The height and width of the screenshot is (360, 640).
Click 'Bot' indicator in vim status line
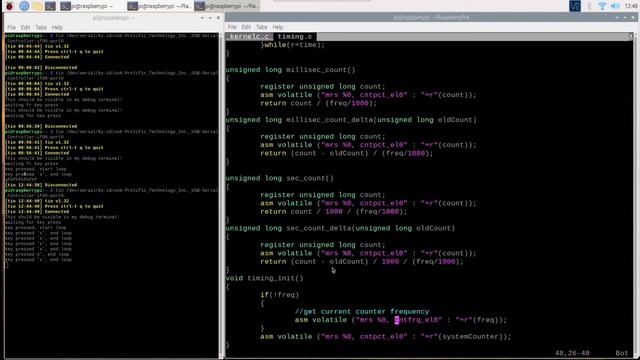(x=622, y=353)
